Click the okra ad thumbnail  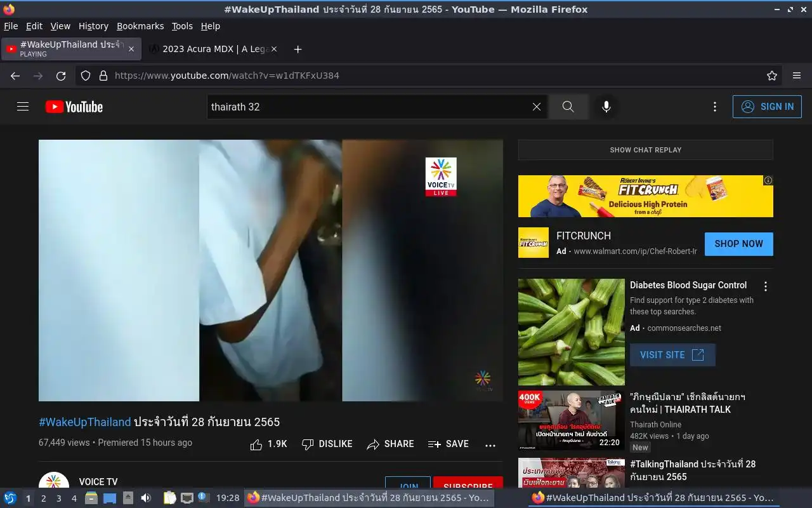point(572,332)
